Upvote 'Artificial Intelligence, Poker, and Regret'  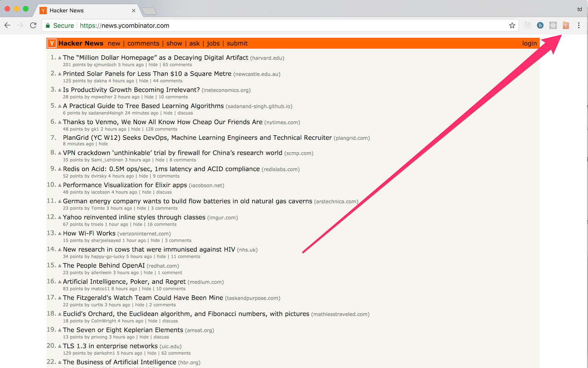click(x=60, y=282)
